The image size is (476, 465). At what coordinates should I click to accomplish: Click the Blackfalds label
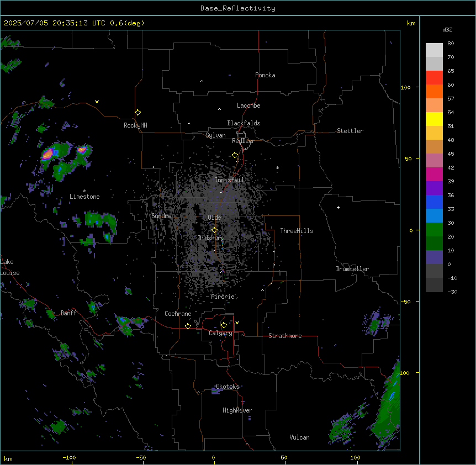(x=244, y=123)
